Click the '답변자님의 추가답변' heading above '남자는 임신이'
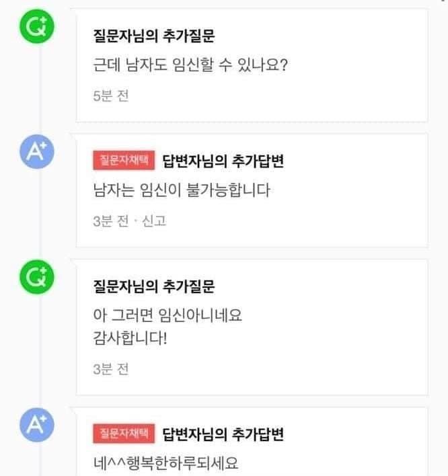Image resolution: width=448 pixels, height=476 pixels. point(223,161)
